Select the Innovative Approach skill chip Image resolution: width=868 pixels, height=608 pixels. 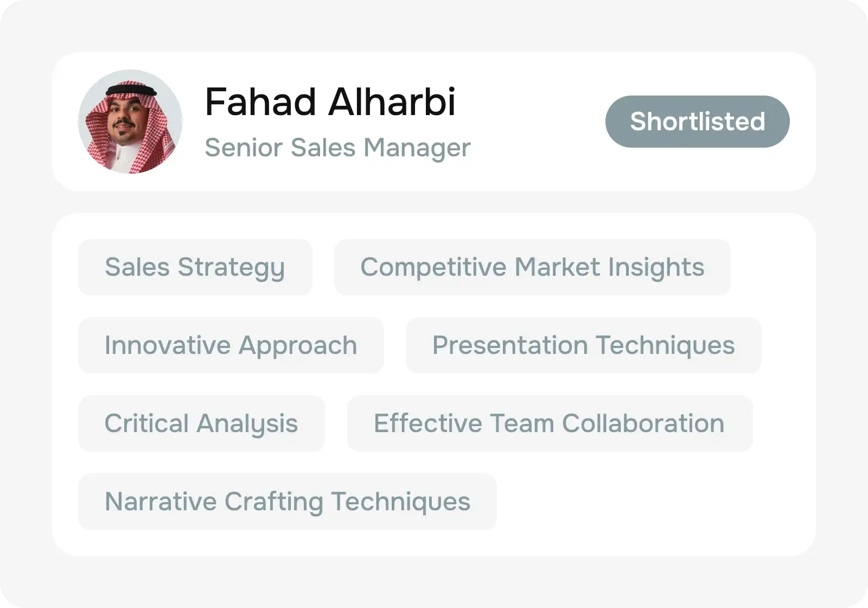coord(231,345)
